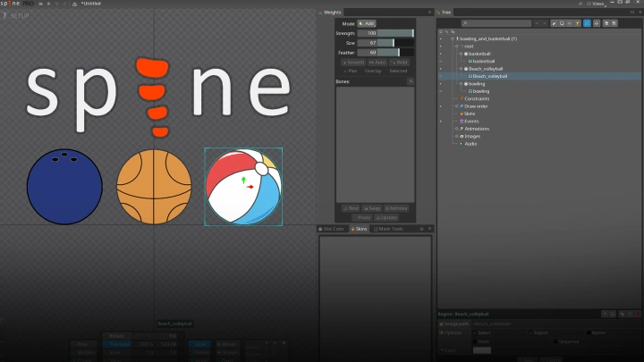Viewport: 644px width, 362px height.
Task: Click the last page icon in Tree toolbar
Action: 614,23
